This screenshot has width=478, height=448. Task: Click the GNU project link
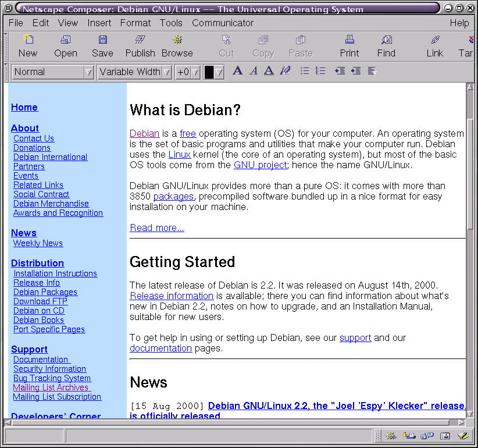[x=261, y=165]
